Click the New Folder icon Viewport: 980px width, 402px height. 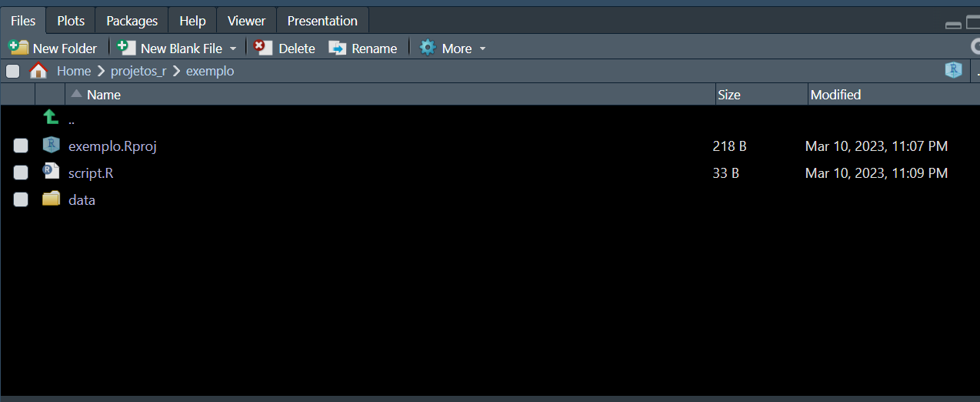pos(18,48)
